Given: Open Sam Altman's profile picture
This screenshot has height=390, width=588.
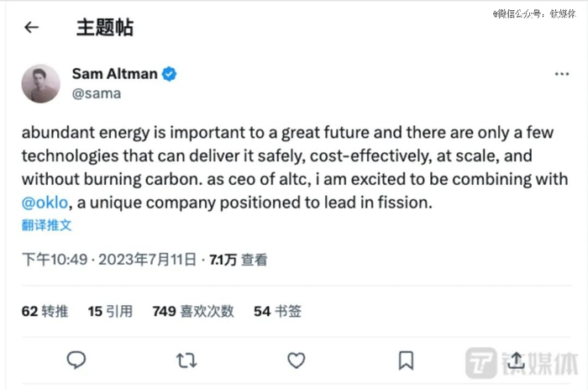Looking at the screenshot, I should point(40,83).
